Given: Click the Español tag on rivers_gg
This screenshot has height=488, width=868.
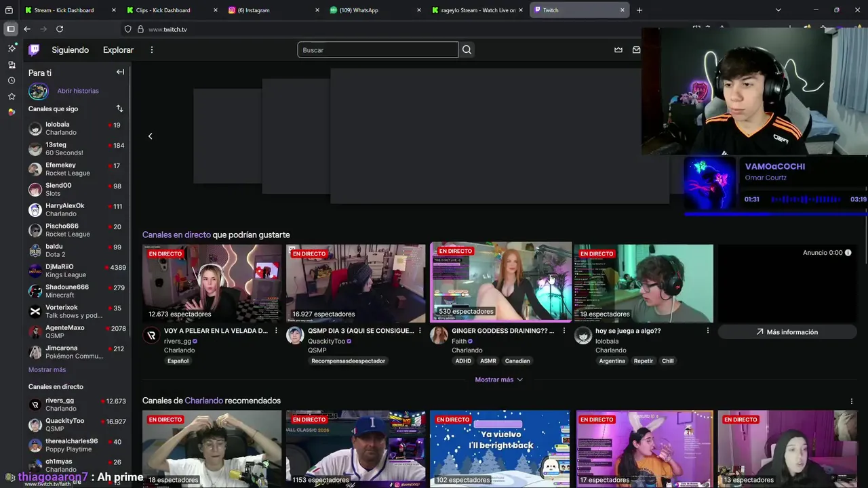Looking at the screenshot, I should (178, 361).
